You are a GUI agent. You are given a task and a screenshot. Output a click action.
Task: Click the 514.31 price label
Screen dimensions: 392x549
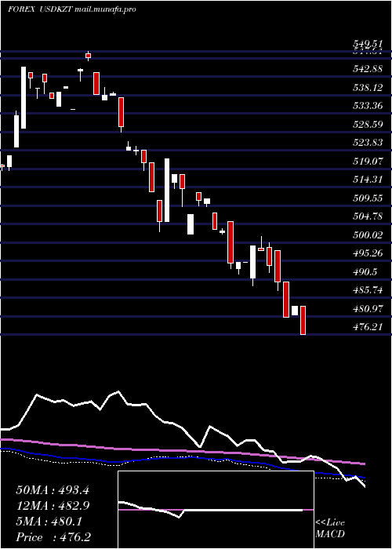367,180
